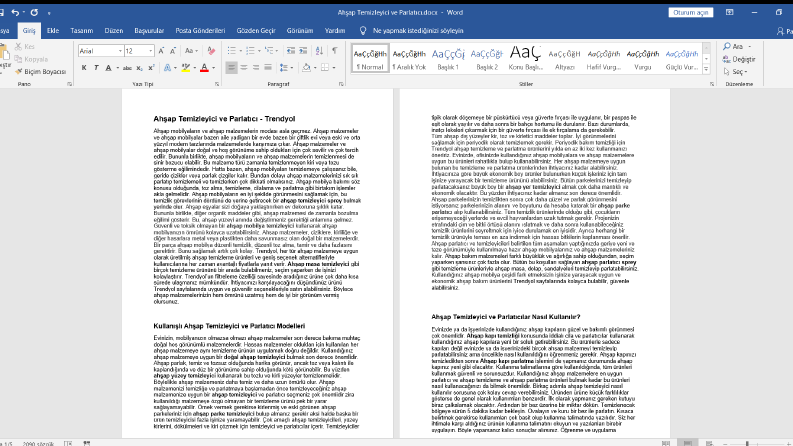The height and width of the screenshot is (446, 793).
Task: Select the Aralık Yok style
Action: [409, 58]
